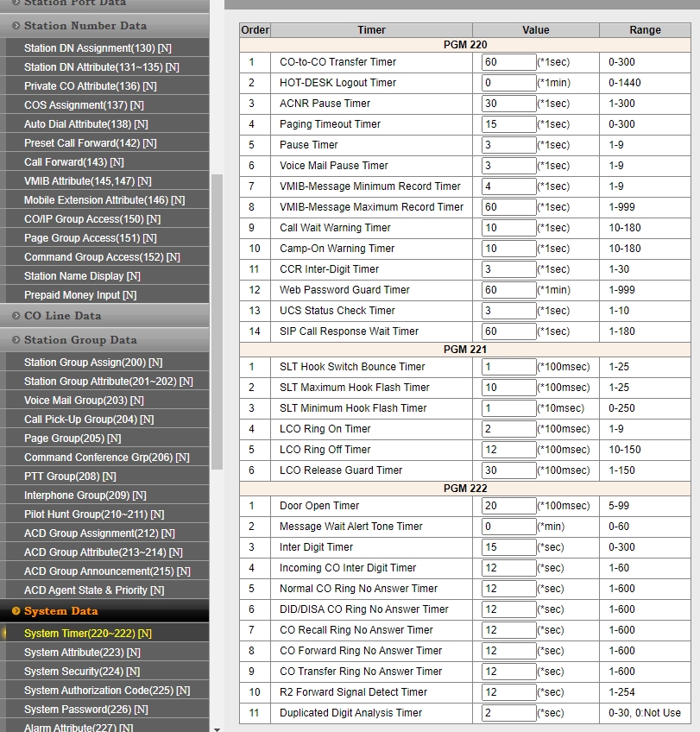The height and width of the screenshot is (732, 700).
Task: Focus the Door Open Timer value box
Action: pyautogui.click(x=508, y=506)
